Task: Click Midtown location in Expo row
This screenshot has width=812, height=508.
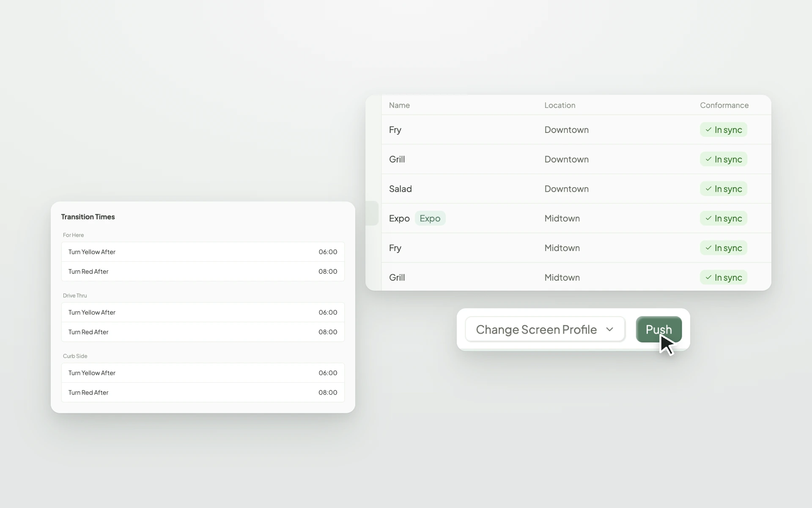Action: click(562, 218)
